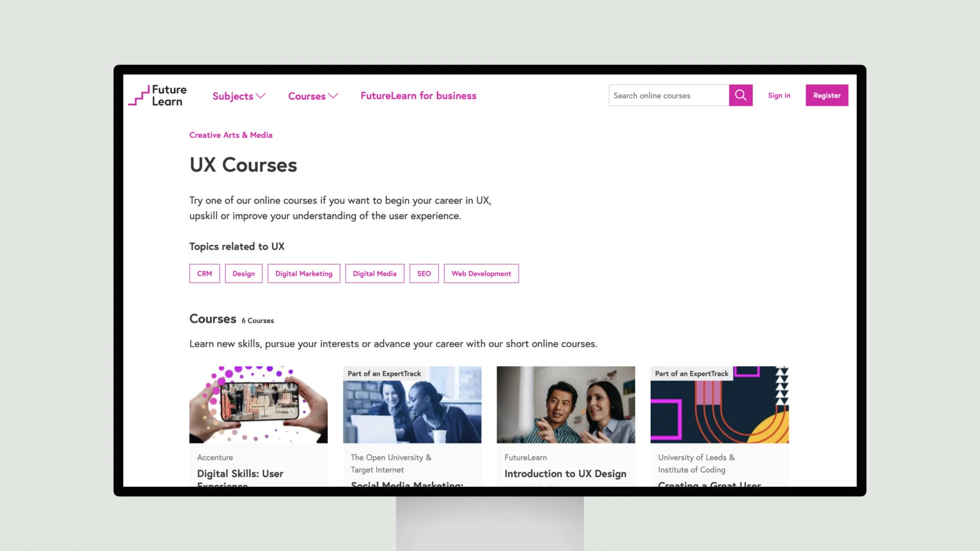Expand the Courses dropdown menu

coord(312,95)
